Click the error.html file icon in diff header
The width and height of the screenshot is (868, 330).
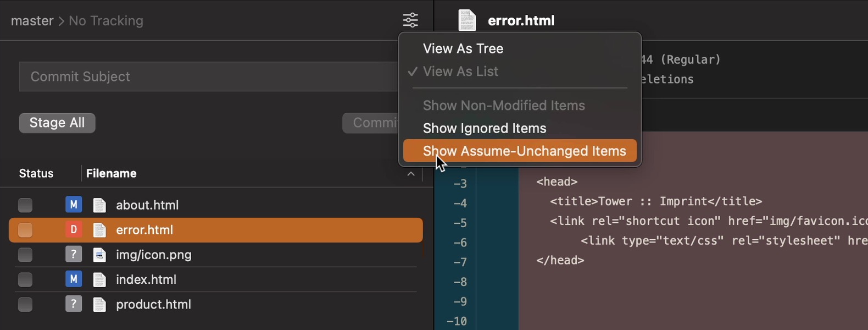pos(467,20)
